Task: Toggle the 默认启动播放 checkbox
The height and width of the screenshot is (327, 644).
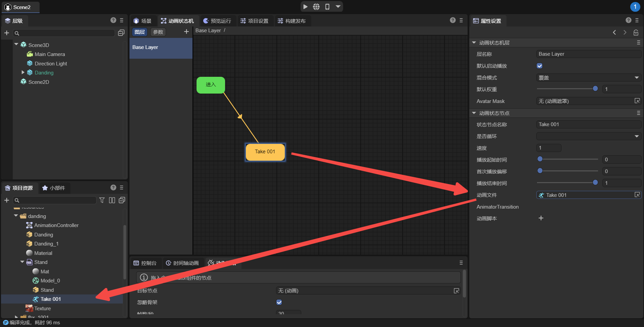Action: tap(540, 66)
